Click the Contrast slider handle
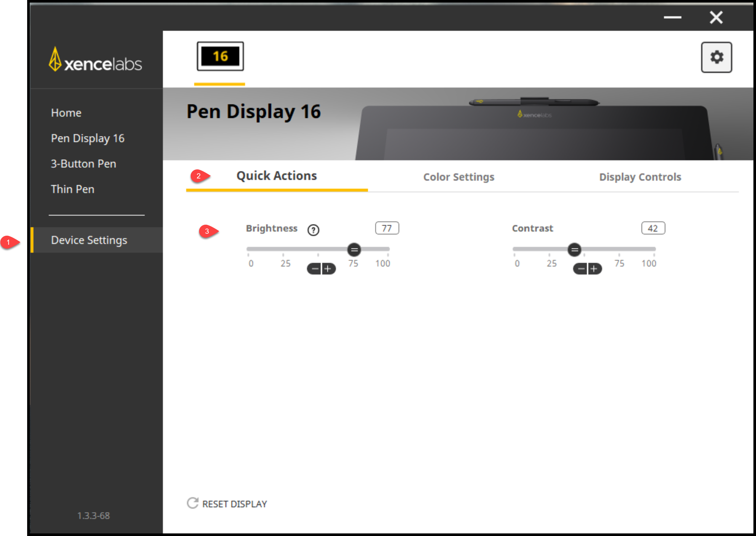This screenshot has width=756, height=536. point(574,250)
